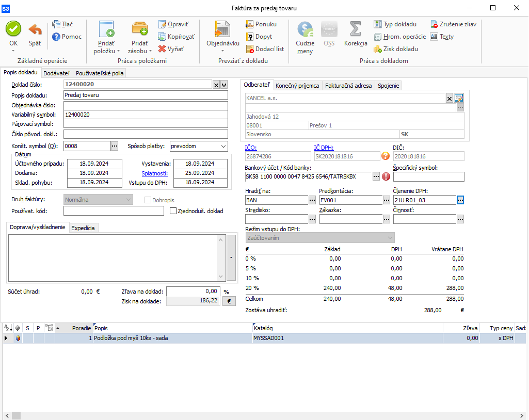Click into the Objednávka číslo field

pyautogui.click(x=146, y=106)
